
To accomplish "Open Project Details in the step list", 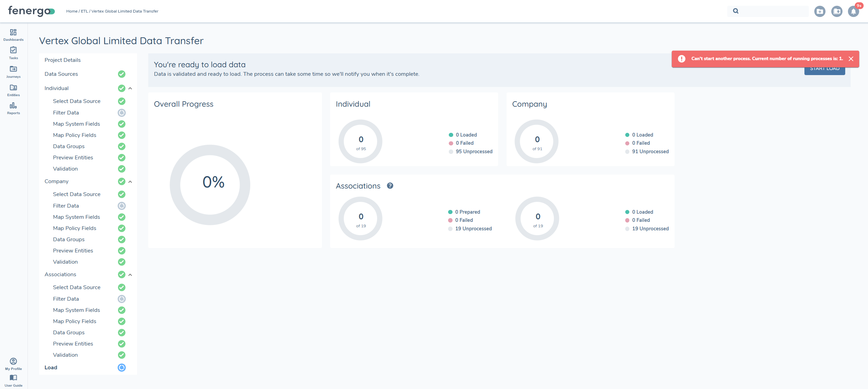I will click(63, 60).
